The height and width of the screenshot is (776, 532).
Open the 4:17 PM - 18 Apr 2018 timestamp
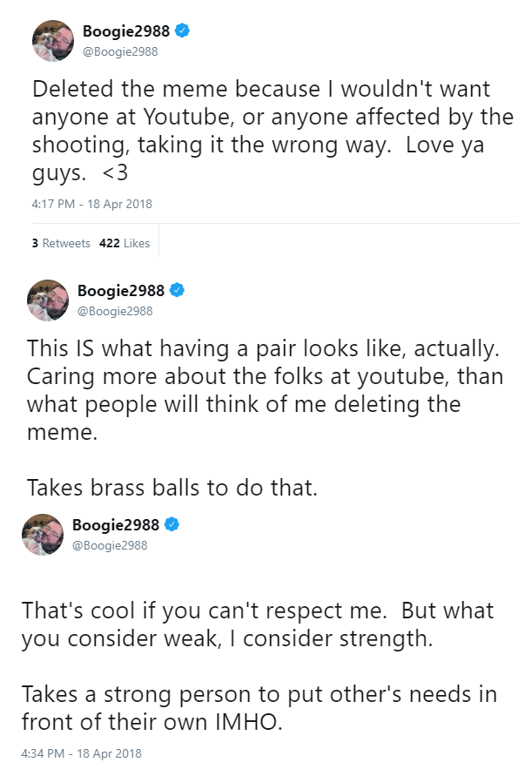[92, 204]
